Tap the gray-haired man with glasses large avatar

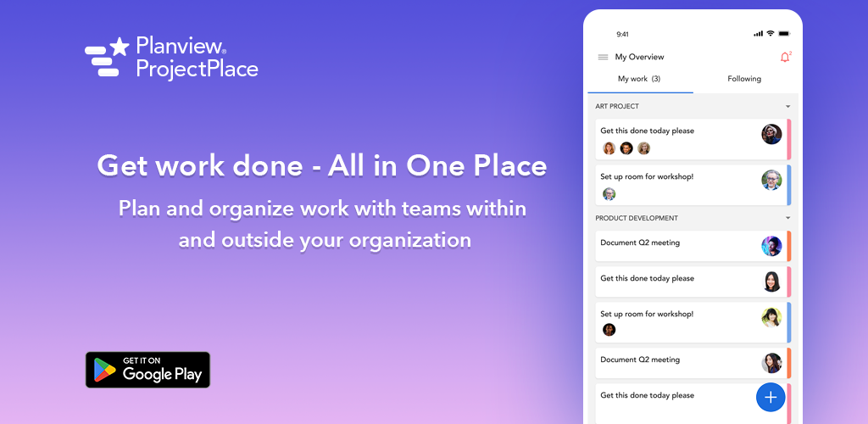(x=771, y=179)
